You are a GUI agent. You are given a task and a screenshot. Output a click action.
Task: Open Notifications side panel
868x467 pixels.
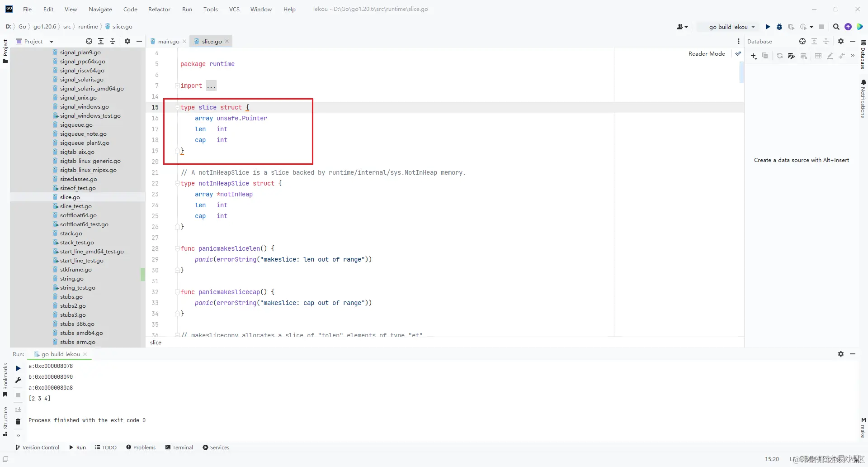point(863,100)
